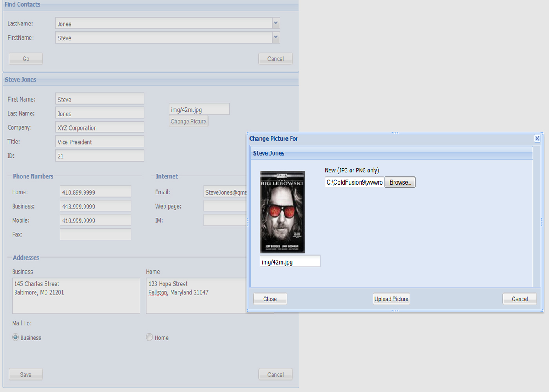Select the Home mail-to radio button
The height and width of the screenshot is (392, 549).
point(149,336)
